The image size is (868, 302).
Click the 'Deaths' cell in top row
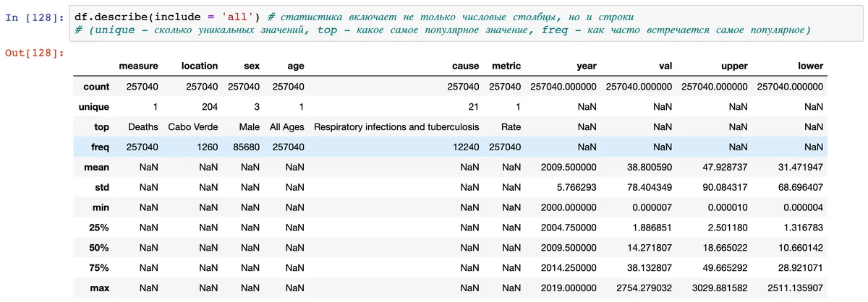(142, 127)
